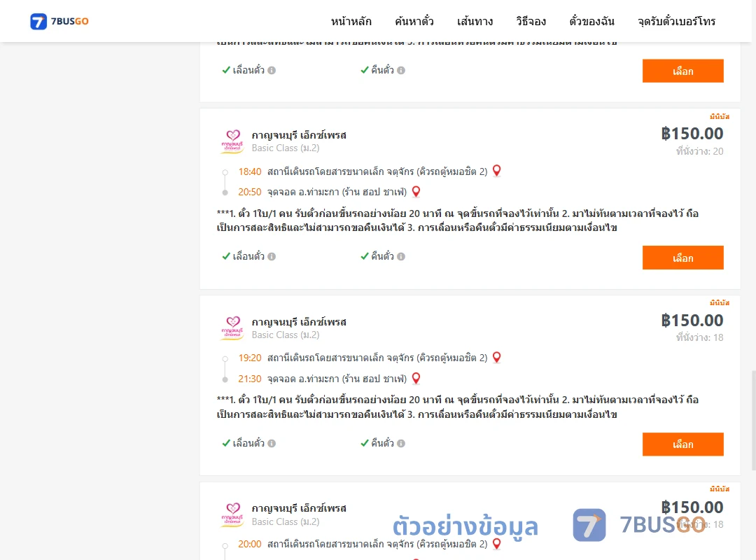Viewport: 756px width, 560px height.
Task: Click the 18:40 departure time text
Action: pos(250,171)
